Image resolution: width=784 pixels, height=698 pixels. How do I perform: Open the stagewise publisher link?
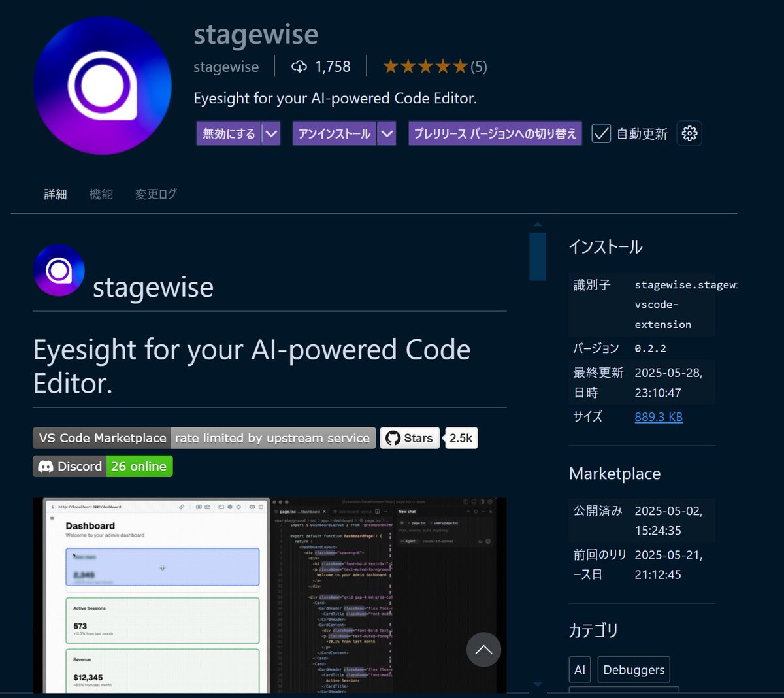(x=226, y=67)
